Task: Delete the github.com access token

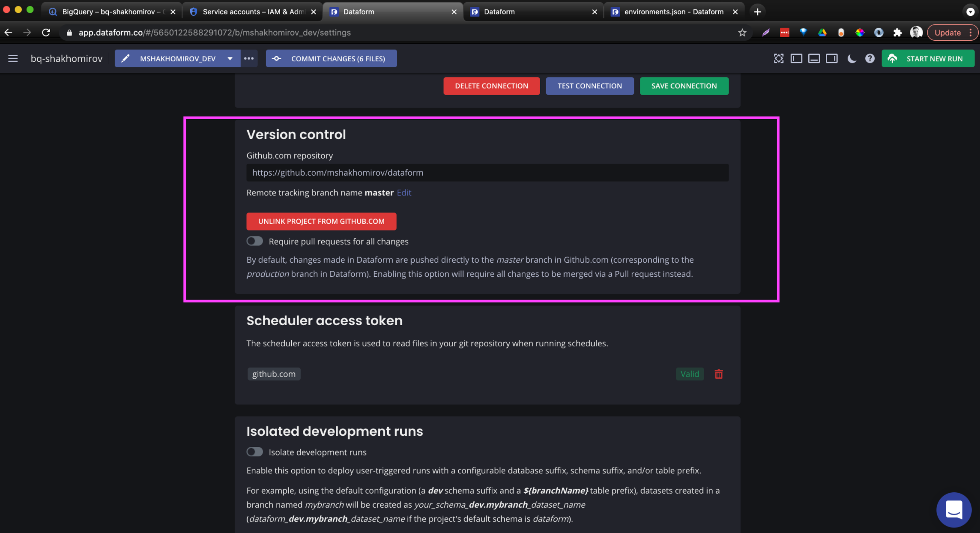Action: [x=719, y=374]
